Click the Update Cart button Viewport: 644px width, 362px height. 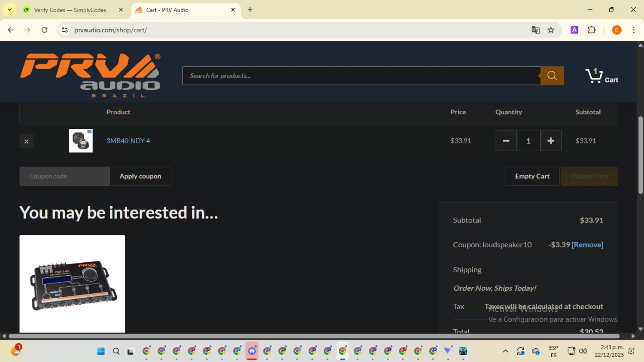click(589, 176)
